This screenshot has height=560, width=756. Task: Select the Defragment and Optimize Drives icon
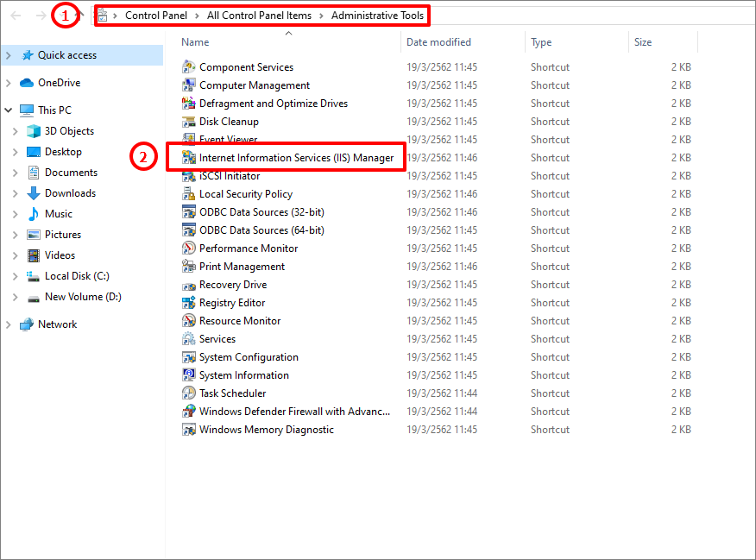[188, 104]
